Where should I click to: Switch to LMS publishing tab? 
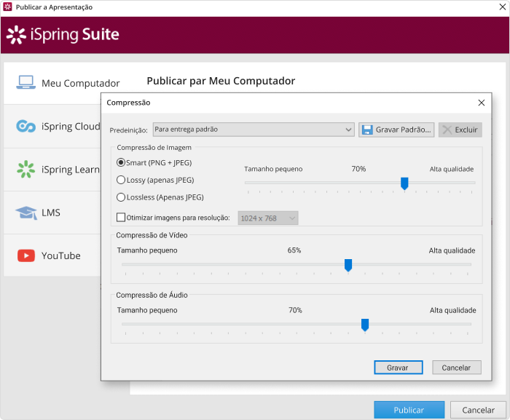tap(52, 213)
